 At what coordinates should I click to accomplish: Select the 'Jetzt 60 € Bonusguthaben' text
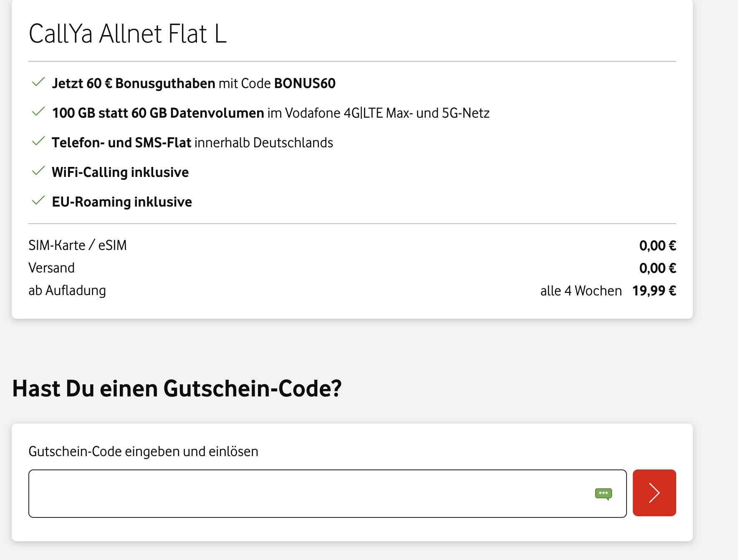coord(134,83)
